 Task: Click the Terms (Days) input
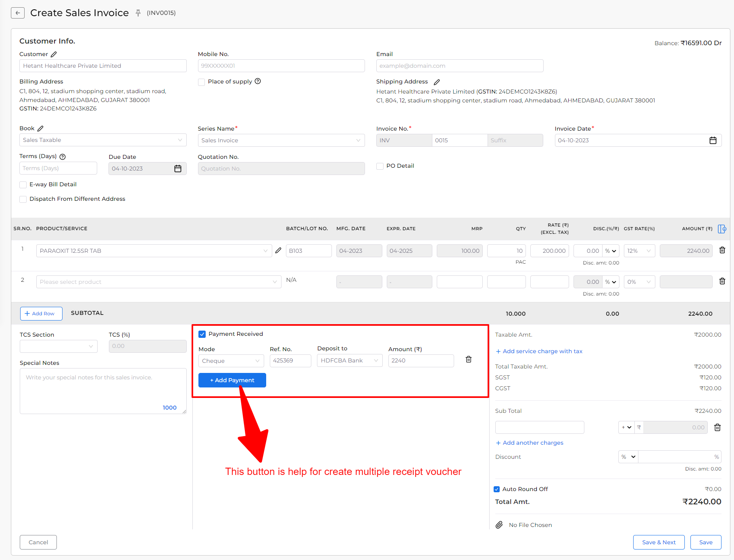58,168
